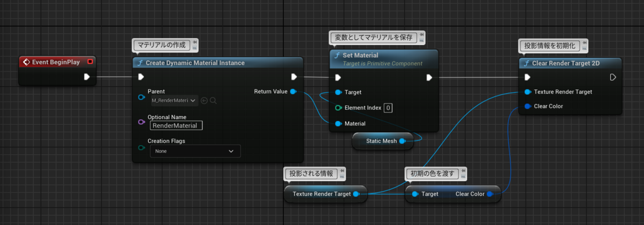Select the Create Dynamic Material Instance node title
644x225 pixels.
click(x=196, y=63)
